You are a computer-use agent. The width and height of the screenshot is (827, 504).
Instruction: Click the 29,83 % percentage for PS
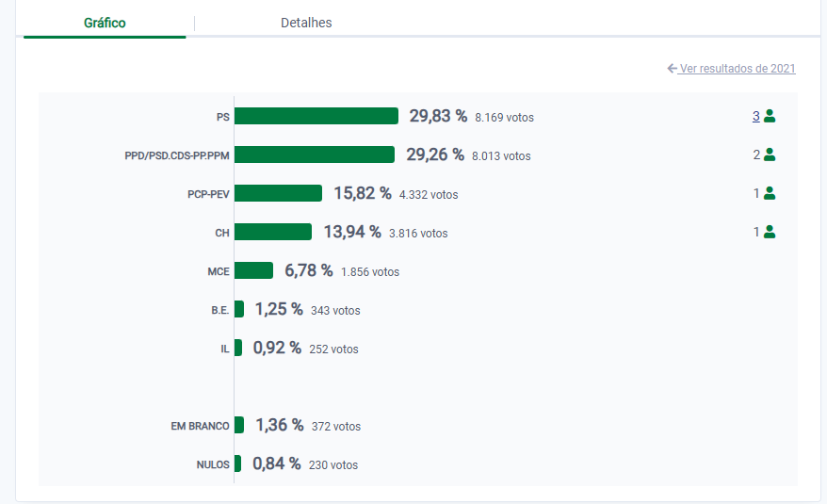pyautogui.click(x=438, y=116)
